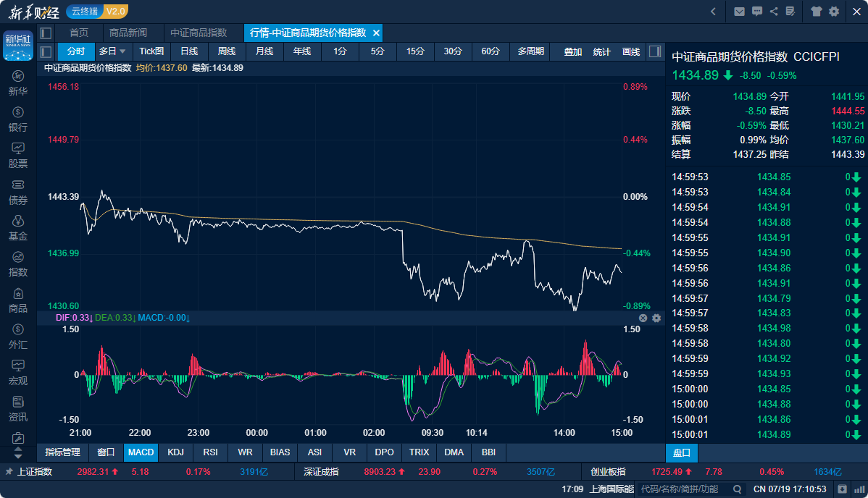The image size is (868, 498).
Task: Click the share icon in top bar
Action: (x=774, y=11)
